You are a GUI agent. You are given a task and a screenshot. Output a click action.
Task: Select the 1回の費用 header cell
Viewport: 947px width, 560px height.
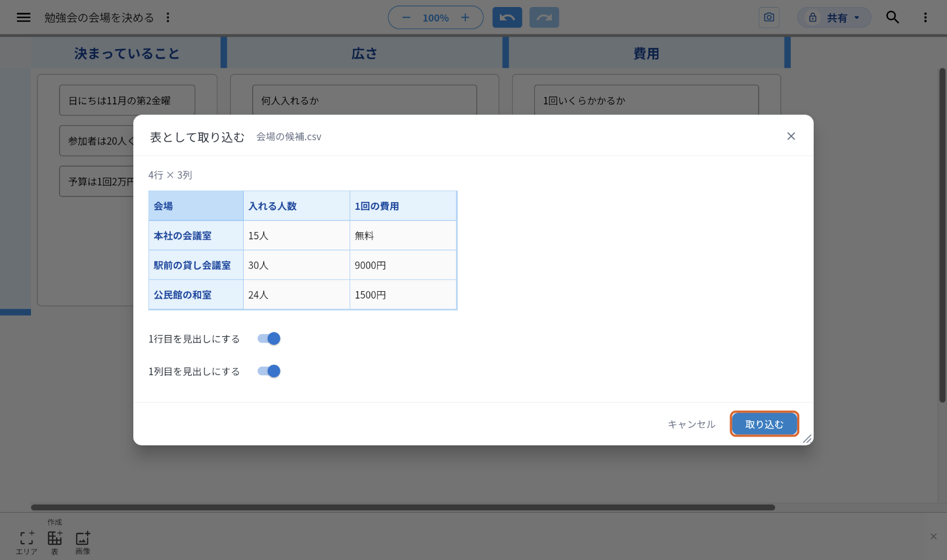[x=403, y=206]
